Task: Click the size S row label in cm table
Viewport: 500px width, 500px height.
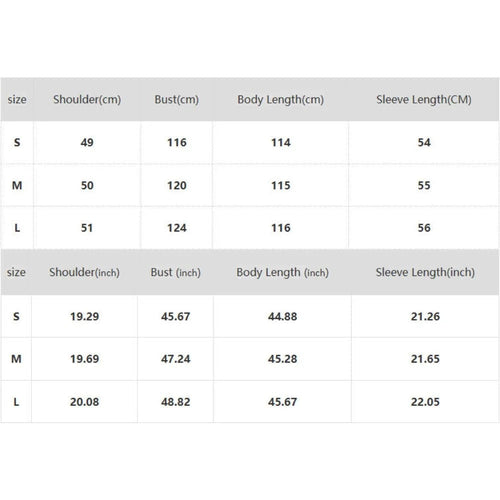Action: [17, 142]
